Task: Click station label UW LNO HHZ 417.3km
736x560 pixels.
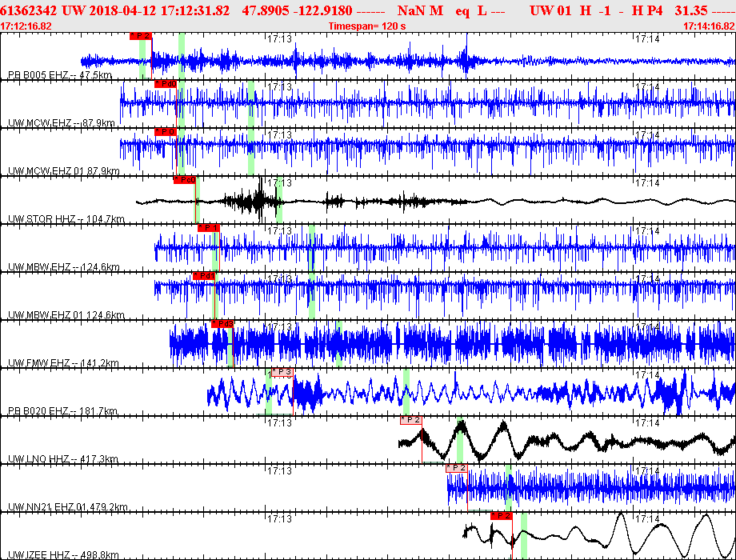Action: [x=63, y=459]
